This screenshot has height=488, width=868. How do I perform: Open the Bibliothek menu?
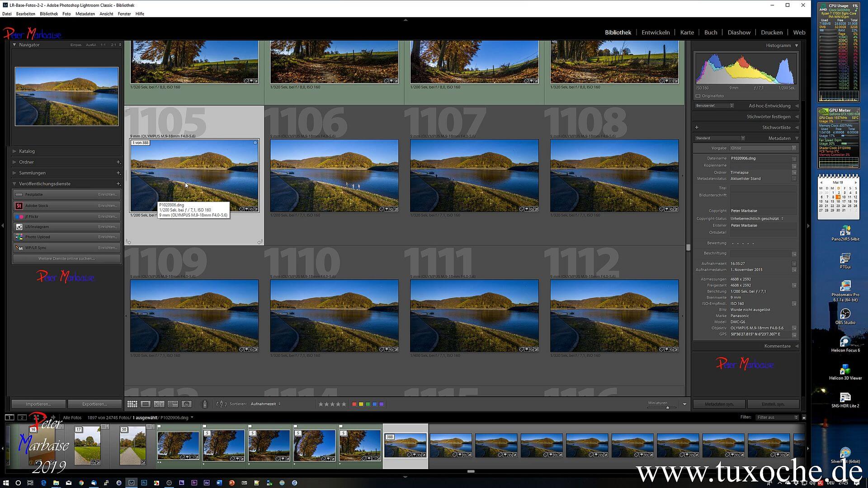click(49, 14)
